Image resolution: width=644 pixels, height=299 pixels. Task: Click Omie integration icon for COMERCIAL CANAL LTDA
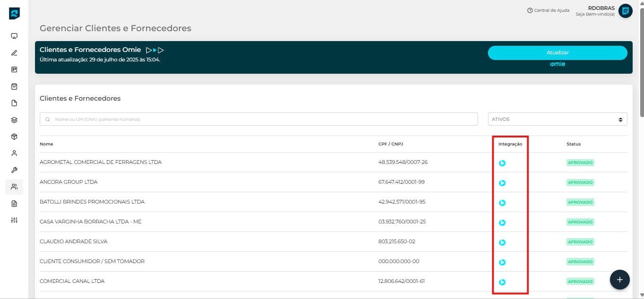pyautogui.click(x=502, y=282)
